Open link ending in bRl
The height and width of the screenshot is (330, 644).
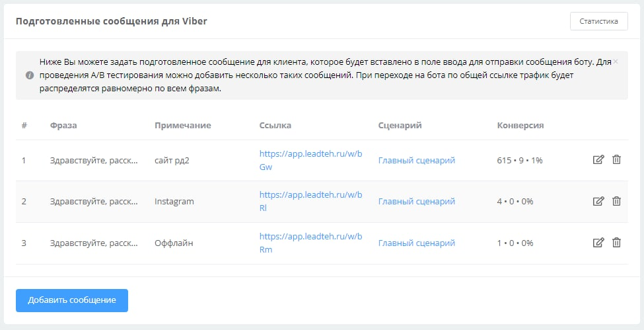(x=310, y=202)
